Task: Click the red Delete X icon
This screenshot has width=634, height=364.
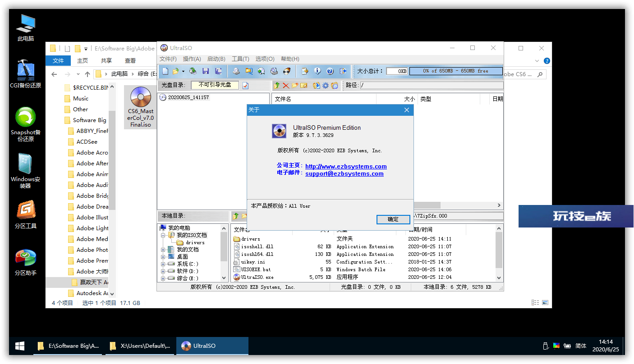Action: (x=286, y=85)
